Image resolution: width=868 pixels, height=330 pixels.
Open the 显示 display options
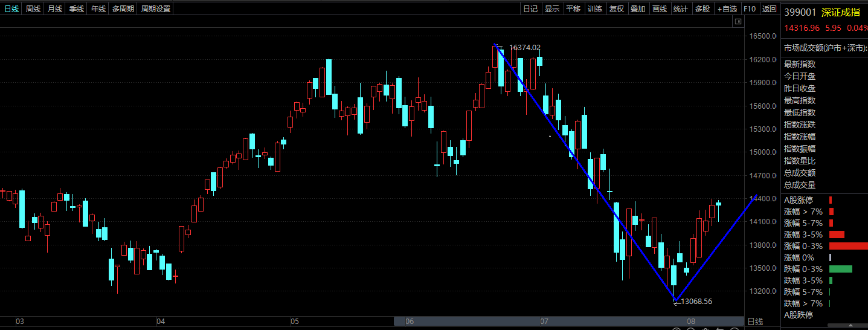pos(552,9)
